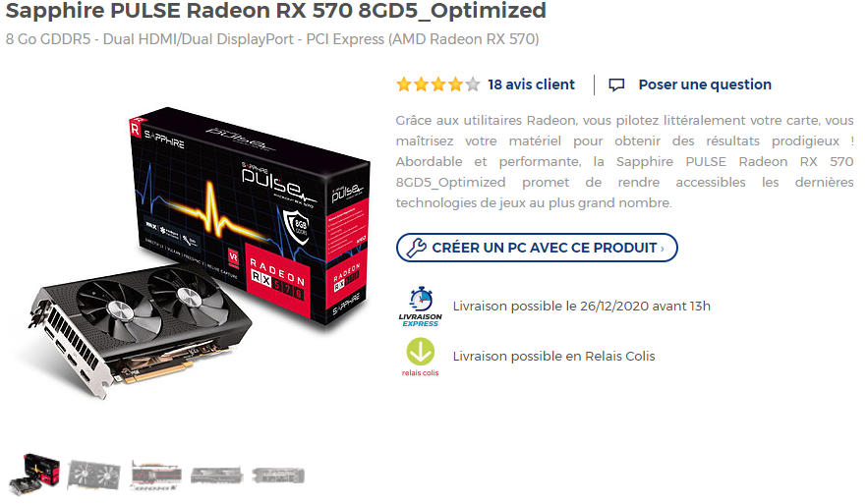Select the fourth thumbnail showing card side
The image size is (868, 504).
pos(216,476)
